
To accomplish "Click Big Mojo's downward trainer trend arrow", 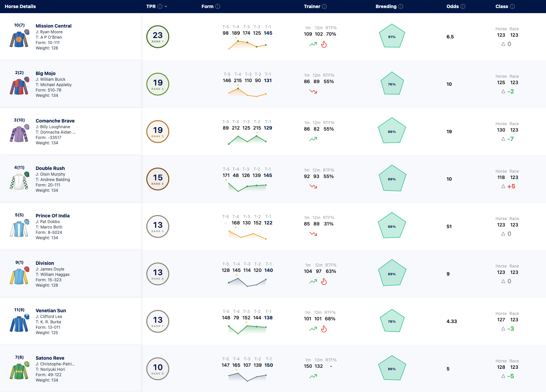I will coord(313,92).
